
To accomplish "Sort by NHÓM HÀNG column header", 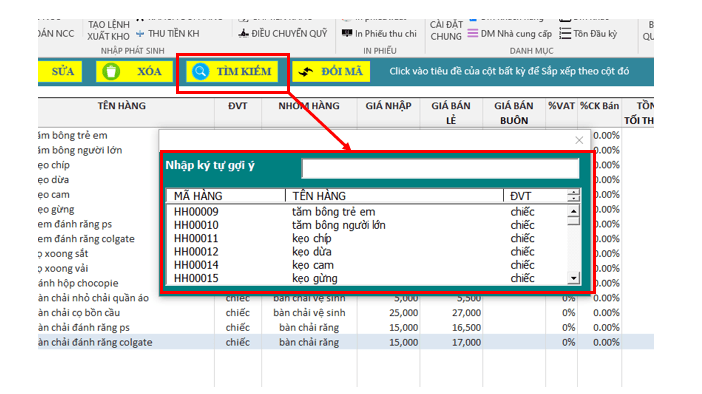I will [309, 106].
